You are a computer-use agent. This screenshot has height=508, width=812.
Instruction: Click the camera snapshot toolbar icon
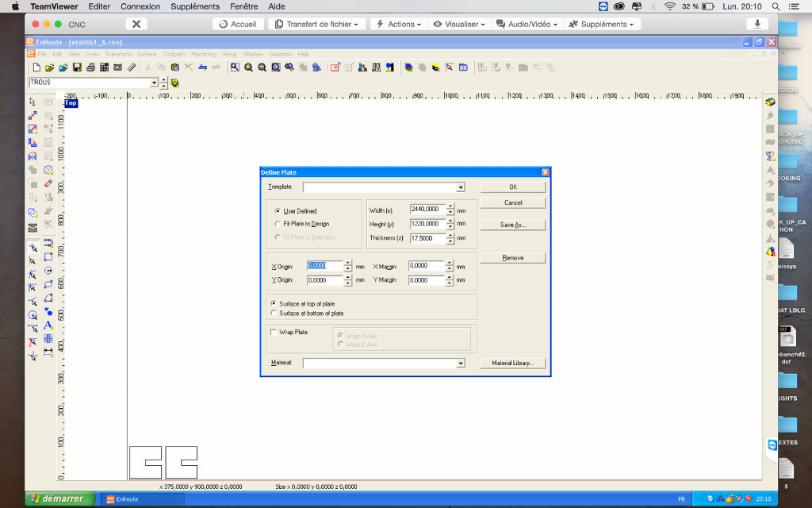pos(117,67)
